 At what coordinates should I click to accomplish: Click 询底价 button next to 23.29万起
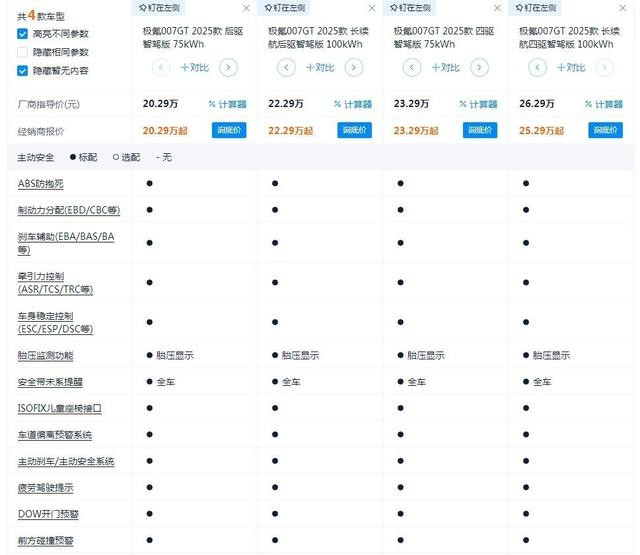point(480,130)
